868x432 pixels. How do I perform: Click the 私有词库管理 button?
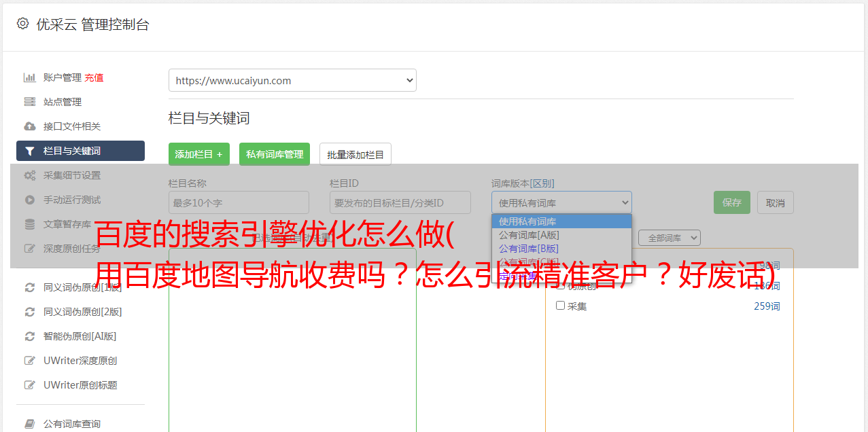(275, 154)
